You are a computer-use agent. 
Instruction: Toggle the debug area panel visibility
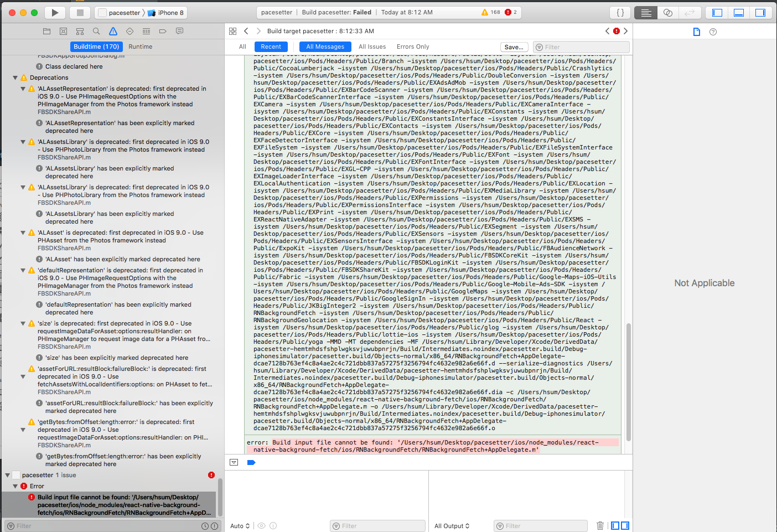738,12
